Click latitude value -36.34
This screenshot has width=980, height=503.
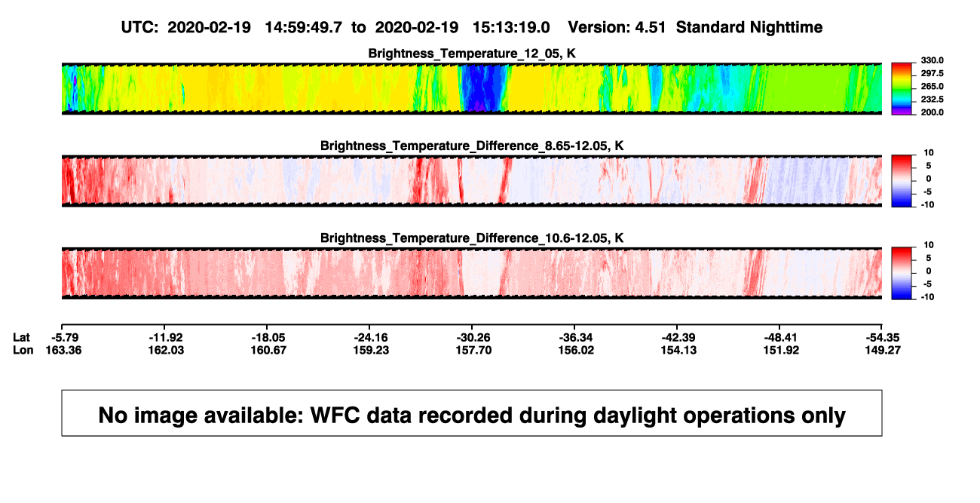(576, 336)
